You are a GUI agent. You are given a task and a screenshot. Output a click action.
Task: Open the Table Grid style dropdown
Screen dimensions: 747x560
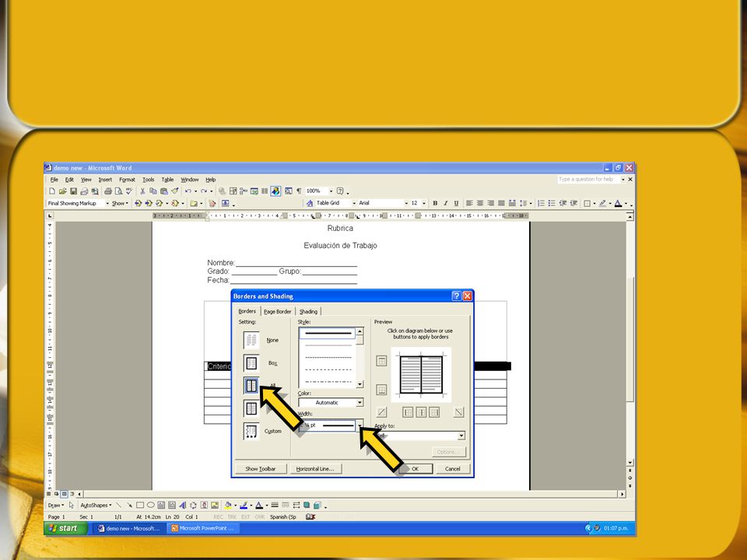pyautogui.click(x=354, y=203)
